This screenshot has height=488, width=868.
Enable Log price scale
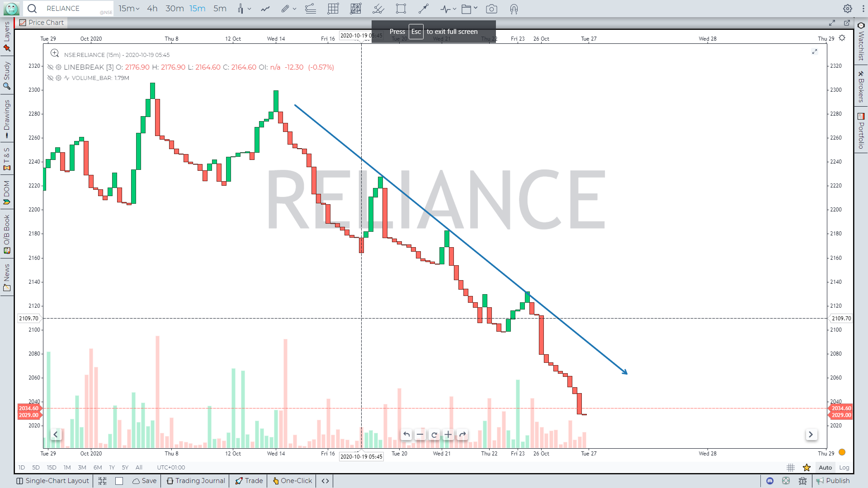844,468
